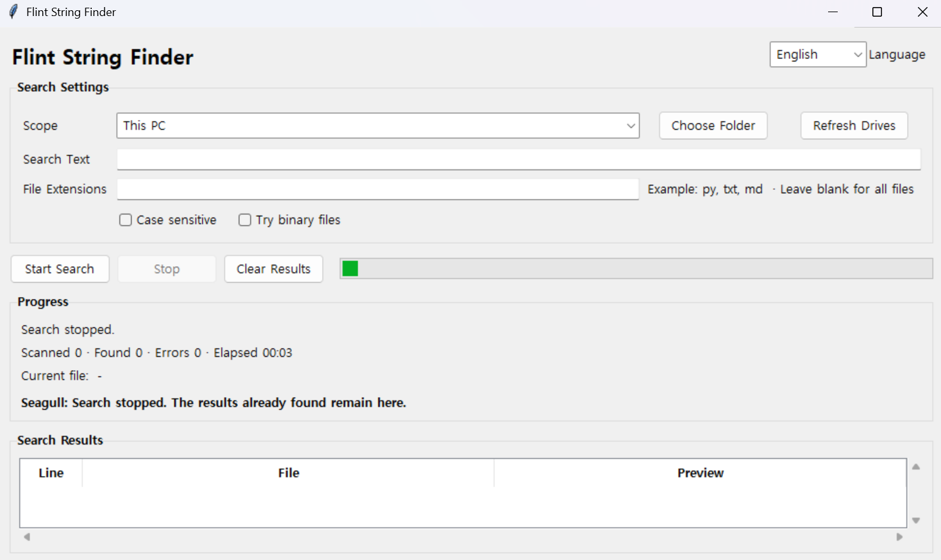The width and height of the screenshot is (941, 560).
Task: Expand the English language dropdown
Action: pos(818,55)
